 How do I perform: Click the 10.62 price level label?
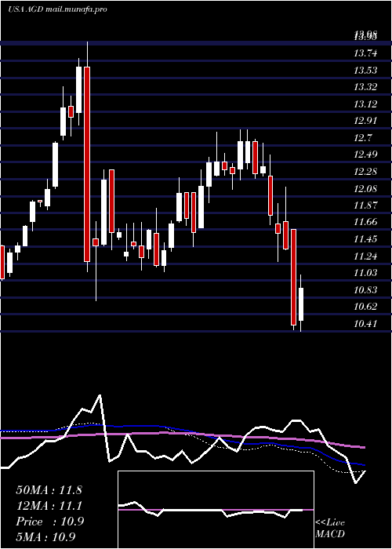(x=366, y=307)
